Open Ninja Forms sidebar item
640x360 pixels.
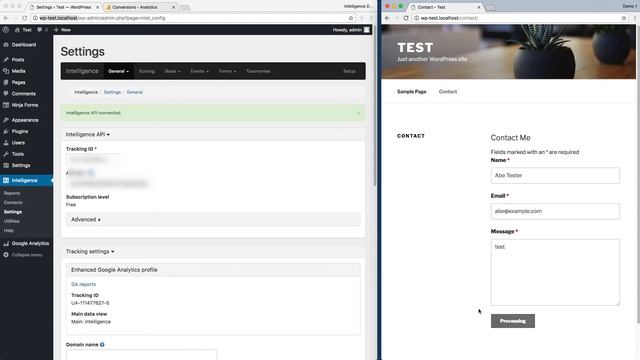pos(24,105)
